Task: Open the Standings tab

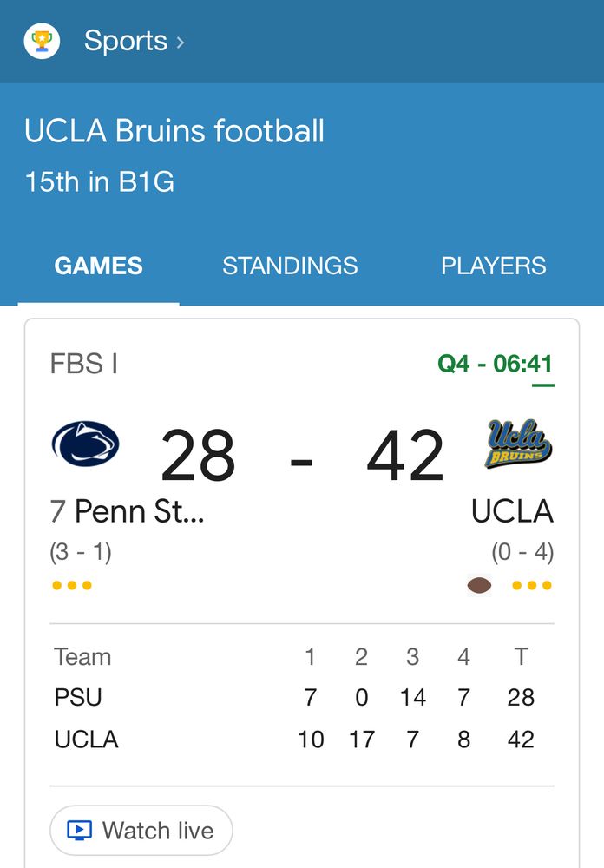Action: point(290,266)
